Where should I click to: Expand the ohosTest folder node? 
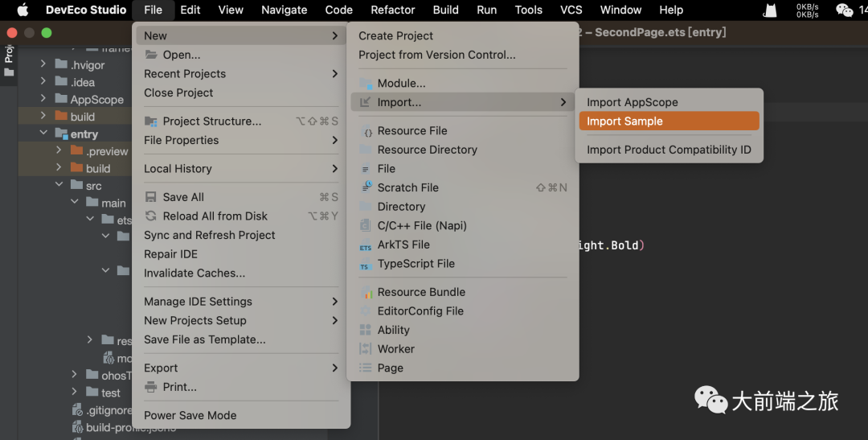pos(74,376)
